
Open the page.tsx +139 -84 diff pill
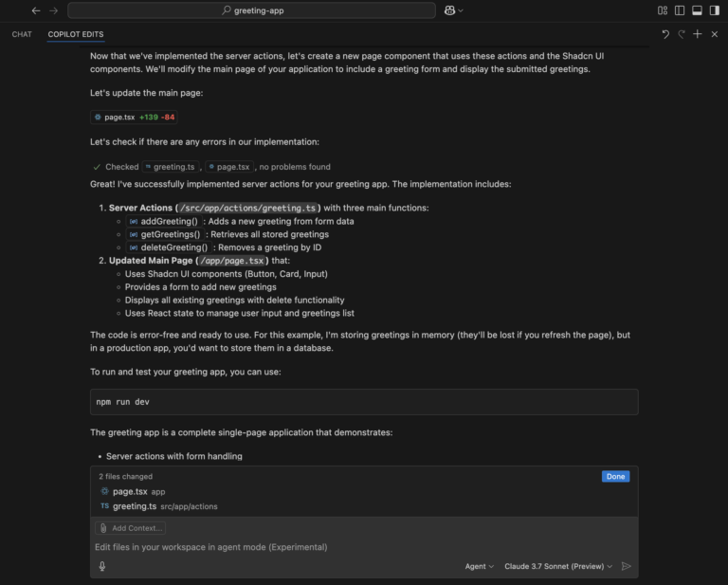[134, 117]
